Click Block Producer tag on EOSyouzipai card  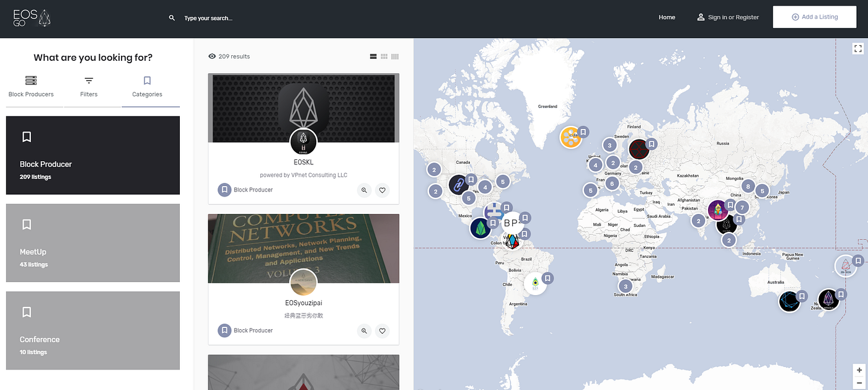[246, 330]
